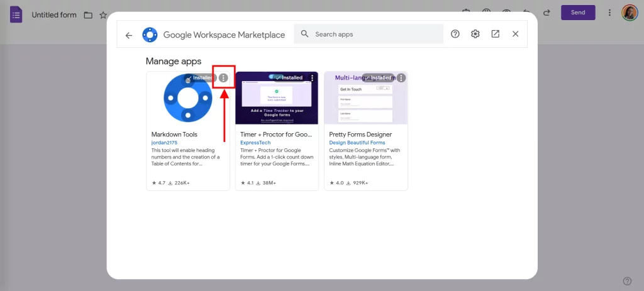The width and height of the screenshot is (644, 291).
Task: Go back using the Marketplace back arrow
Action: point(129,35)
